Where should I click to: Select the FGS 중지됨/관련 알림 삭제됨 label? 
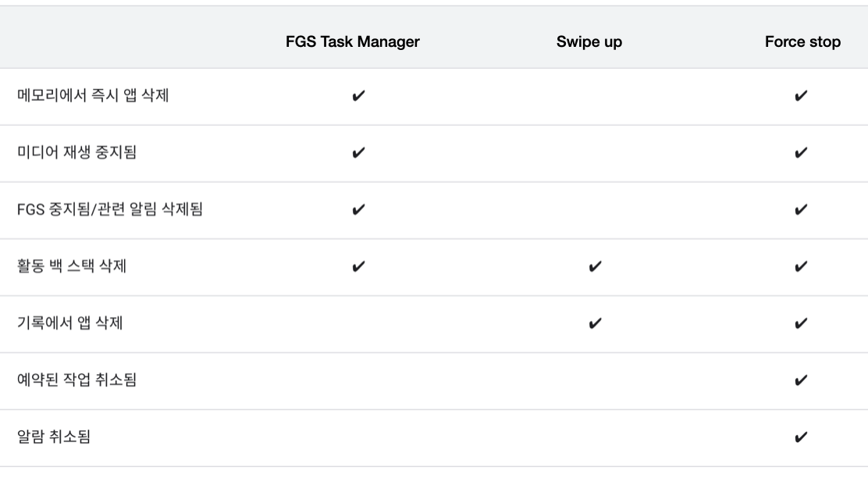click(110, 209)
